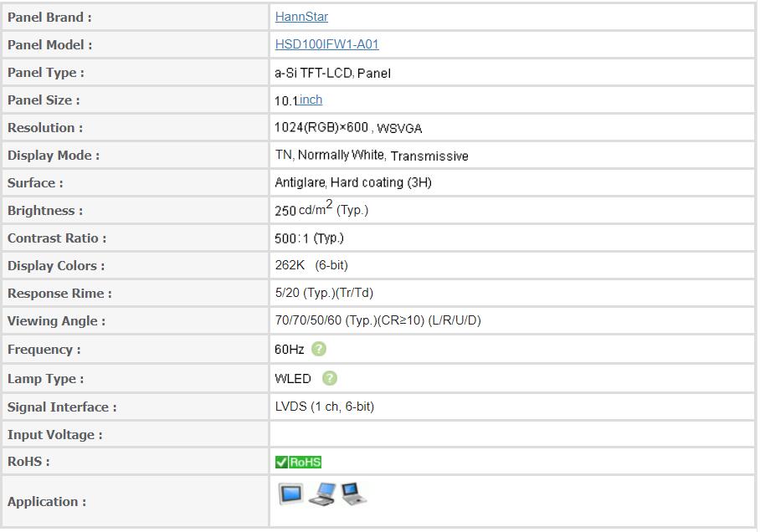This screenshot has width=760, height=532.
Task: Click the help icon next to 60Hz
Action: tap(318, 349)
